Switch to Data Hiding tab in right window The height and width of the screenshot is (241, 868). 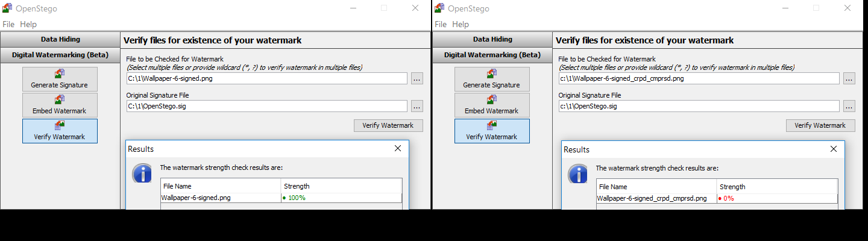tap(492, 39)
